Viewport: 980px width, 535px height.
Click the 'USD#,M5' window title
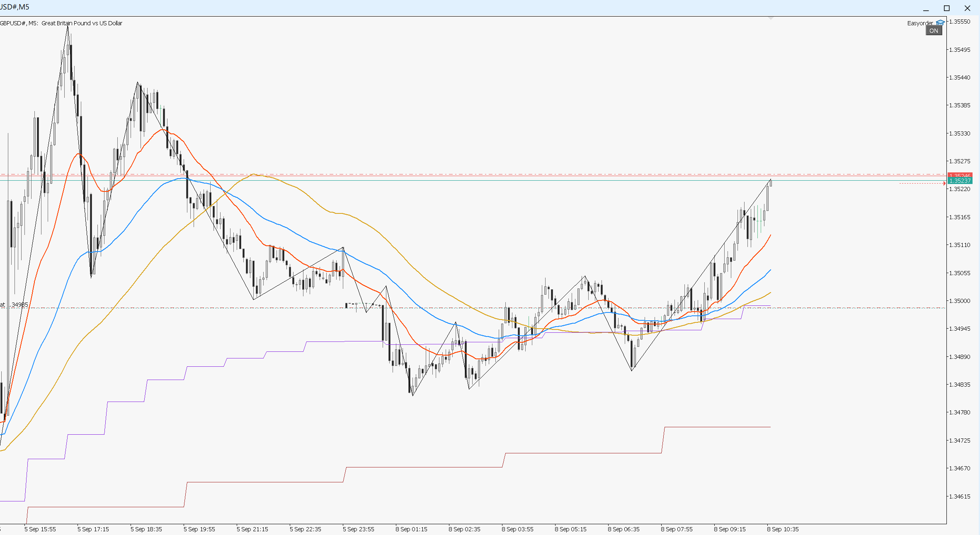[x=15, y=7]
